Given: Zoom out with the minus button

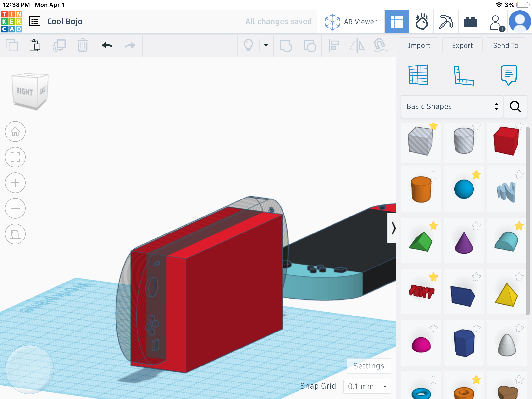Looking at the screenshot, I should click(x=15, y=208).
